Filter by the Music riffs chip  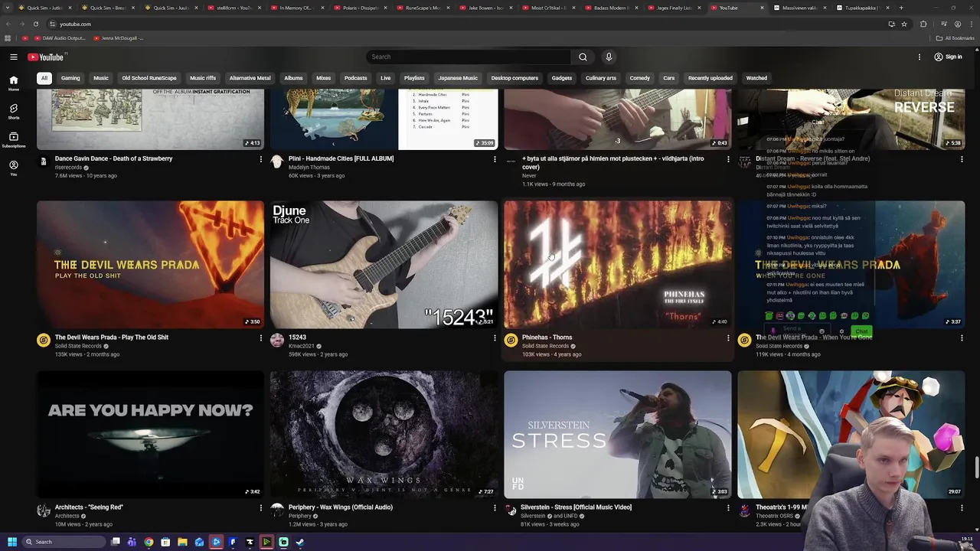[203, 78]
